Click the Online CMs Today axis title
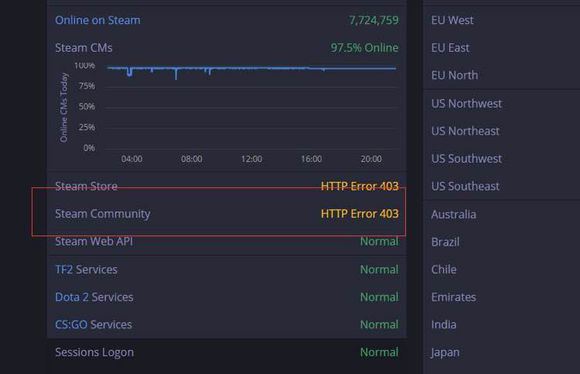 (x=64, y=107)
